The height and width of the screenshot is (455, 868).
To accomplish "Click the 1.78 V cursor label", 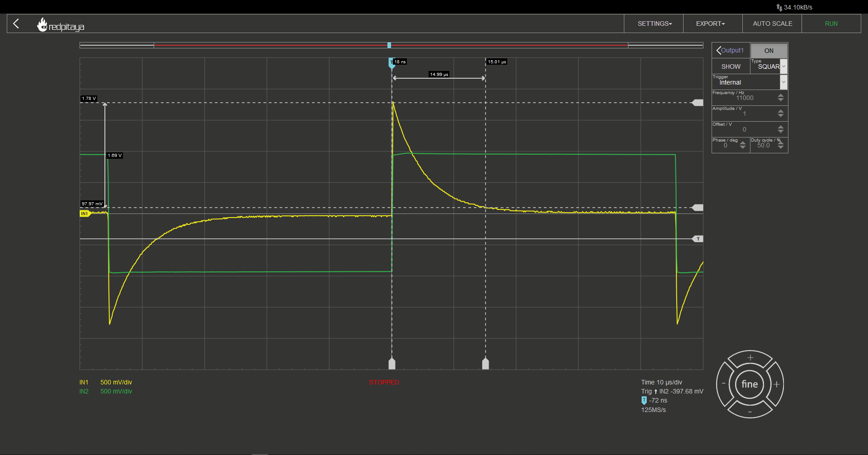I will pyautogui.click(x=89, y=98).
